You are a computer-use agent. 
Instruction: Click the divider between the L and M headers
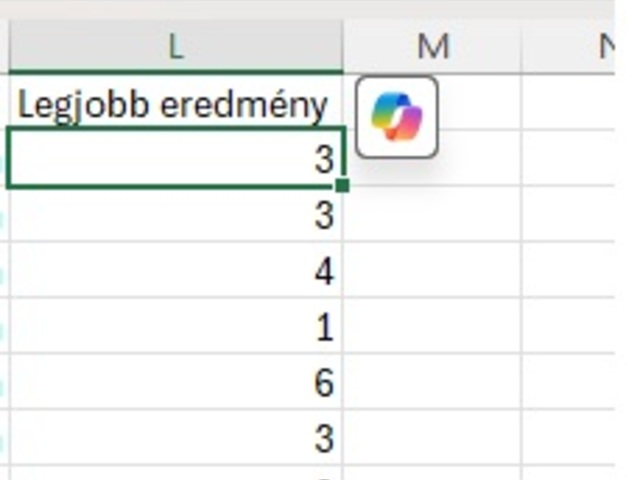pos(343,47)
